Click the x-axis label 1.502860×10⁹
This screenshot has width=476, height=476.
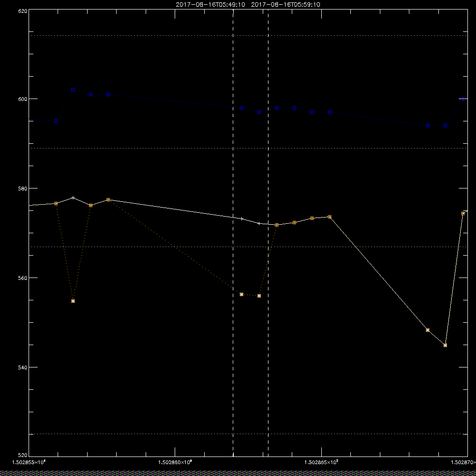[x=175, y=462]
